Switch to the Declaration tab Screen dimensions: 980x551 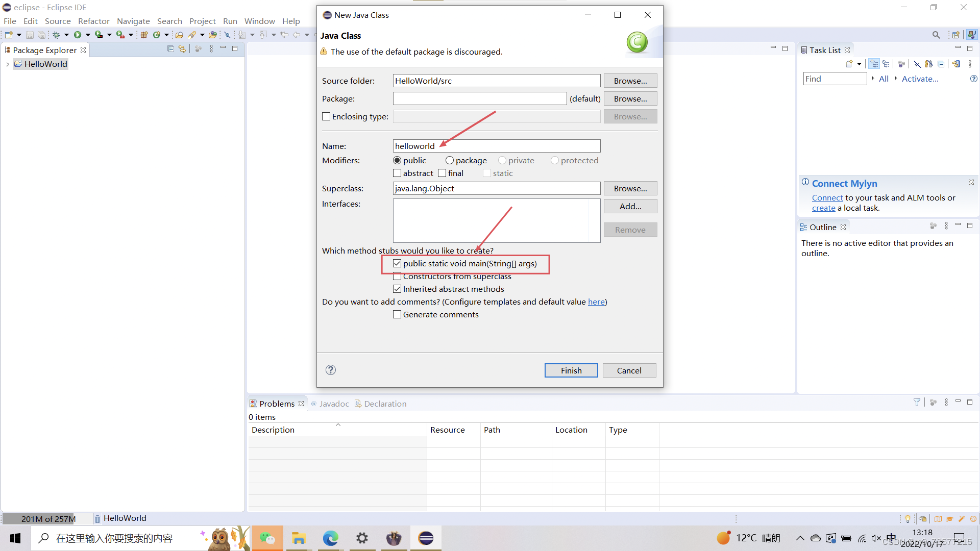tap(381, 404)
